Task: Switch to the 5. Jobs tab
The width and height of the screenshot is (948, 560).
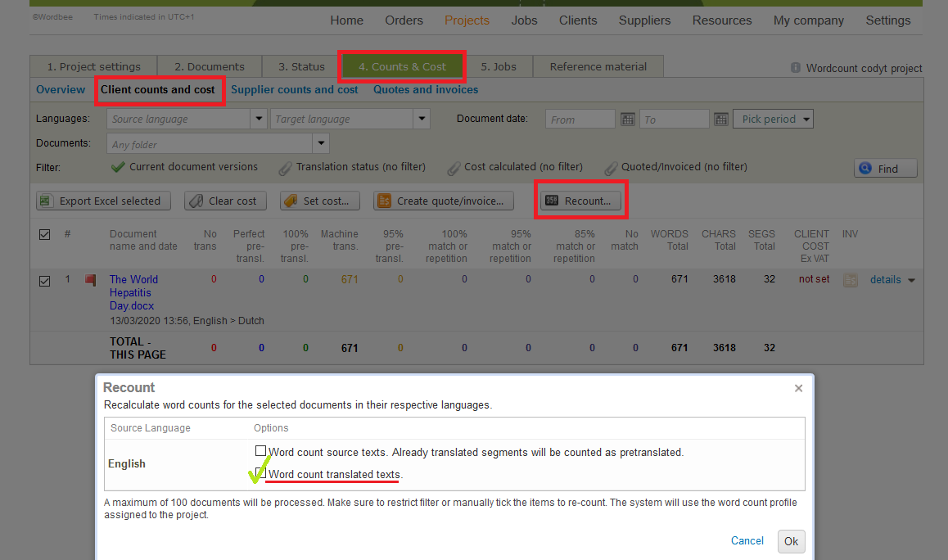Action: tap(498, 66)
